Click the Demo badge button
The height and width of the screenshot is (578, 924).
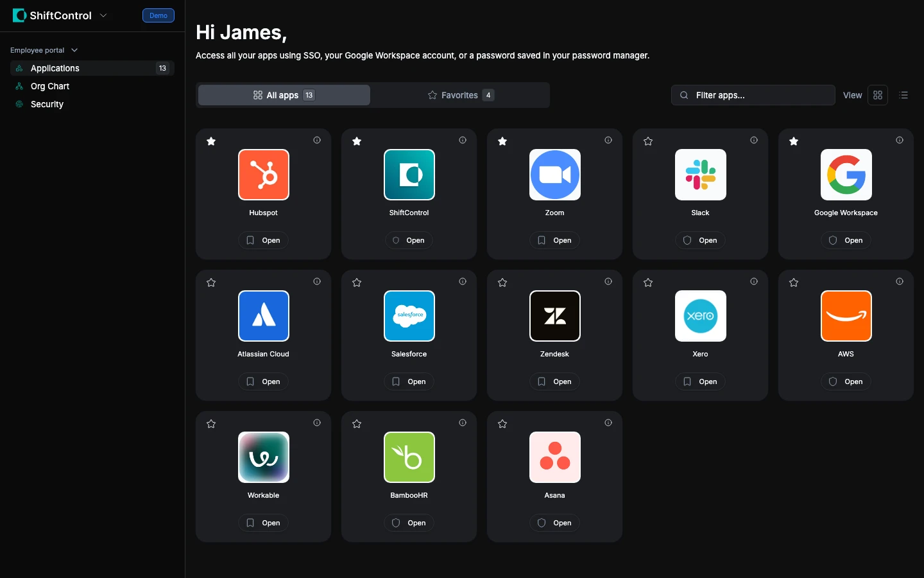coord(158,15)
